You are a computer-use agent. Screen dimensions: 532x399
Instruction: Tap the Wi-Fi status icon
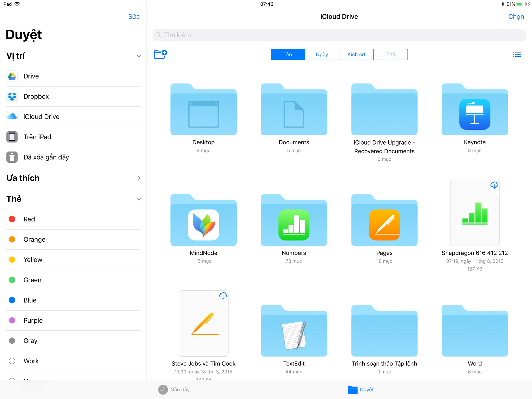click(17, 4)
